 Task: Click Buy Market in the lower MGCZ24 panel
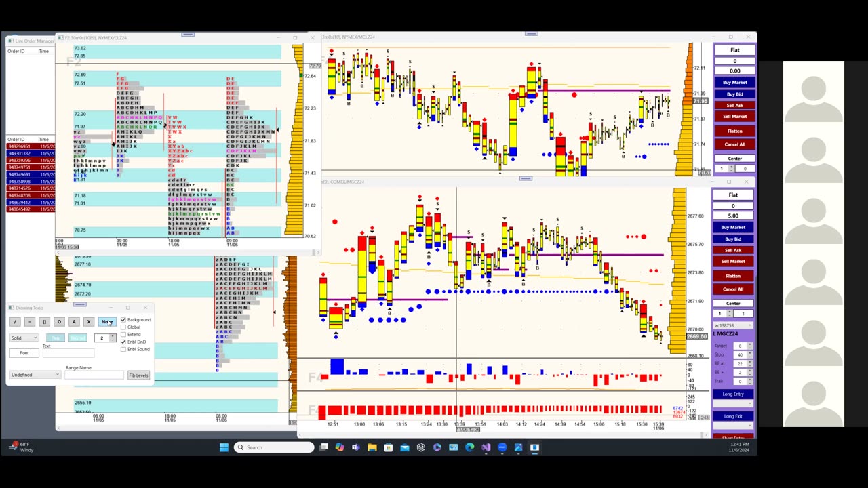coord(733,228)
